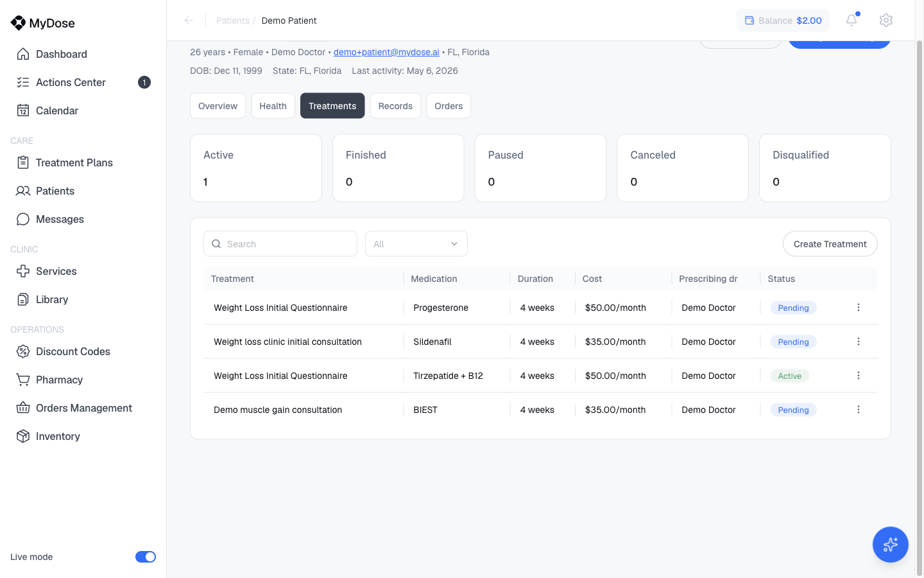This screenshot has height=578, width=924.
Task: Click Demo muscle gain consultation row
Action: pos(540,410)
